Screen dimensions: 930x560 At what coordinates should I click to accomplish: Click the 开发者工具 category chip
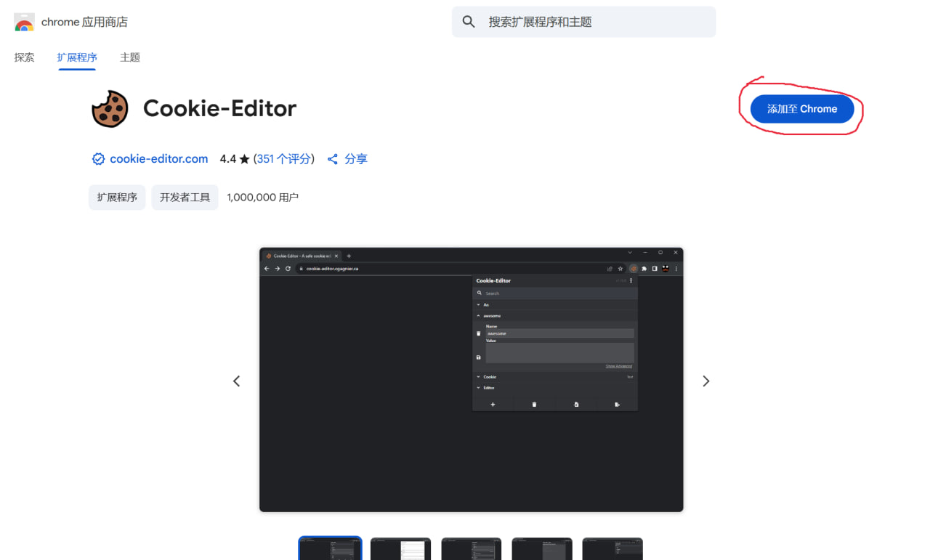click(x=185, y=198)
